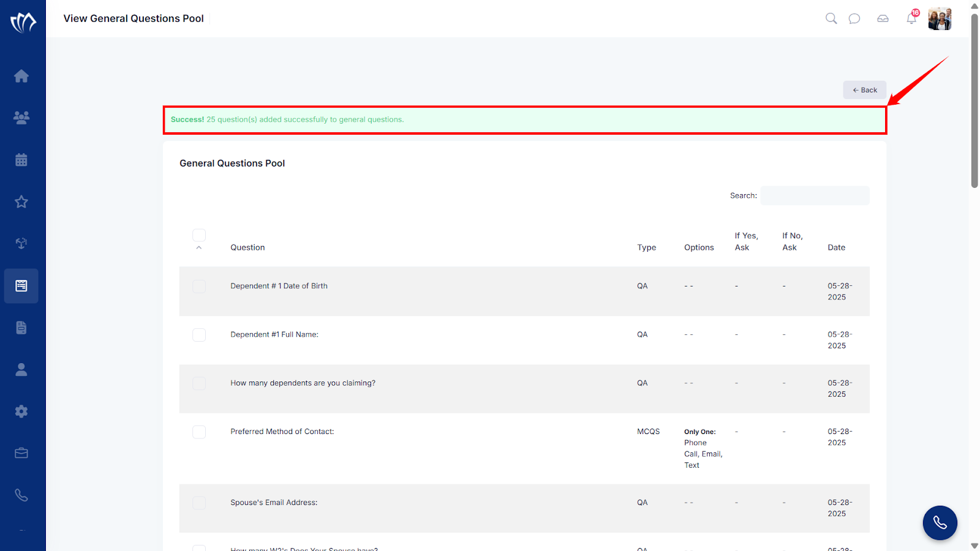980x551 pixels.
Task: Open the Home icon in sidebar
Action: click(21, 76)
